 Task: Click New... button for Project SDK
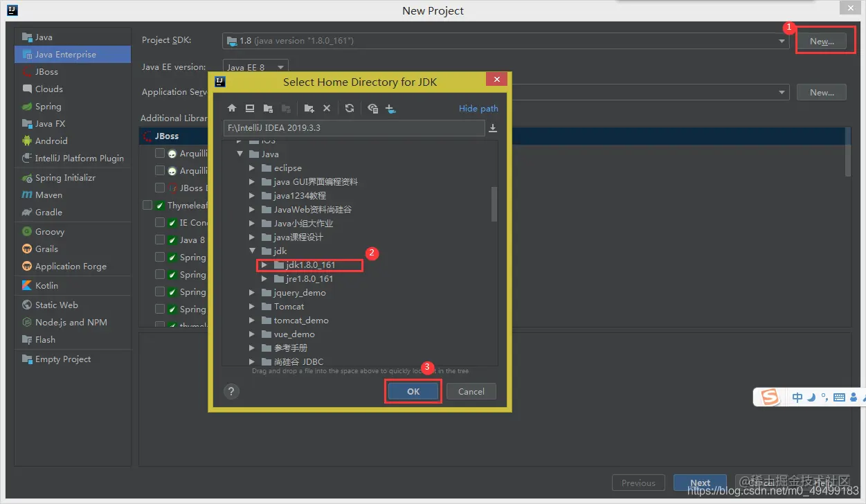coord(822,41)
